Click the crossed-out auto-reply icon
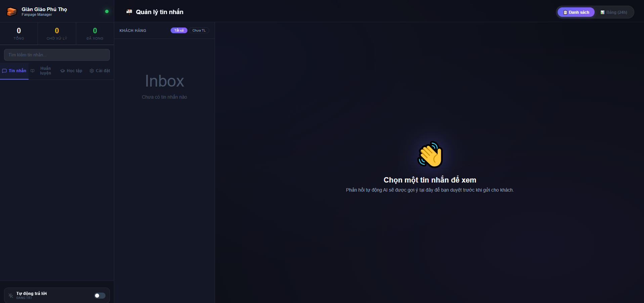The height and width of the screenshot is (303, 644). pyautogui.click(x=11, y=296)
